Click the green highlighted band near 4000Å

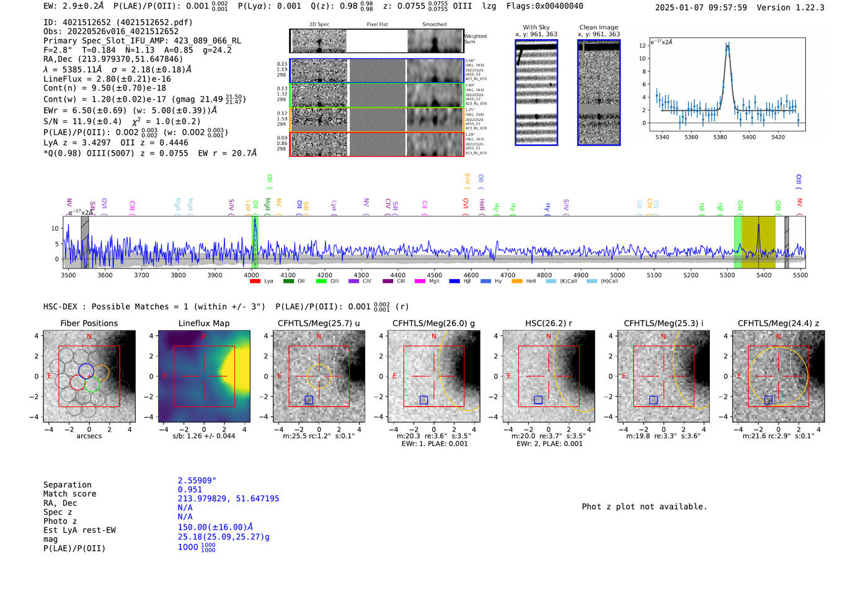click(255, 242)
